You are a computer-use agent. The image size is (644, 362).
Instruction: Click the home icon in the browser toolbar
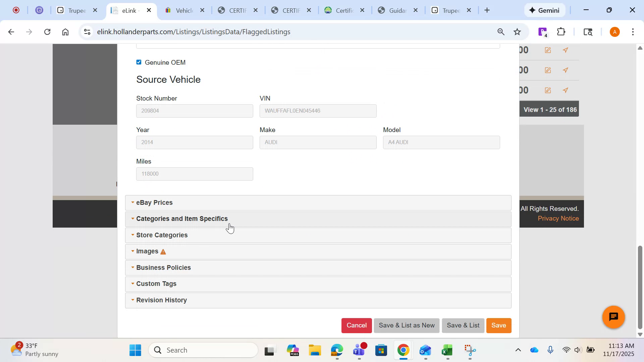(x=65, y=32)
